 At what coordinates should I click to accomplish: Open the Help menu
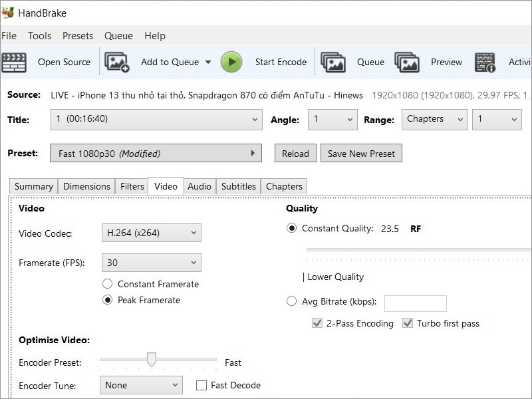click(155, 36)
